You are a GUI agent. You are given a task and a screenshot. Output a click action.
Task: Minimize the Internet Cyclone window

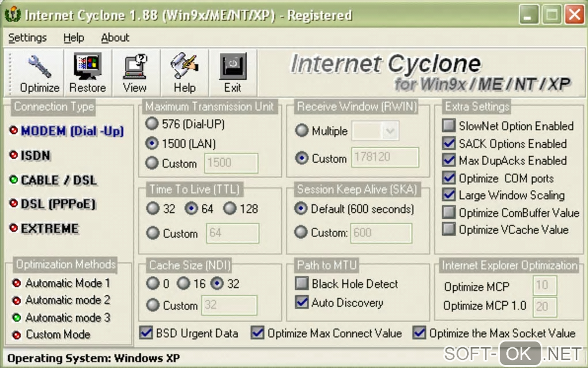click(529, 15)
